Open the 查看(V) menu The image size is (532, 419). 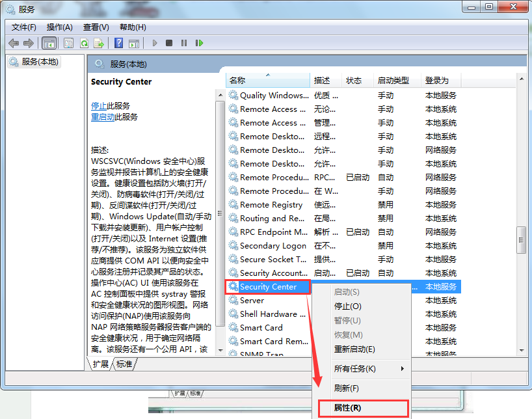click(96, 27)
